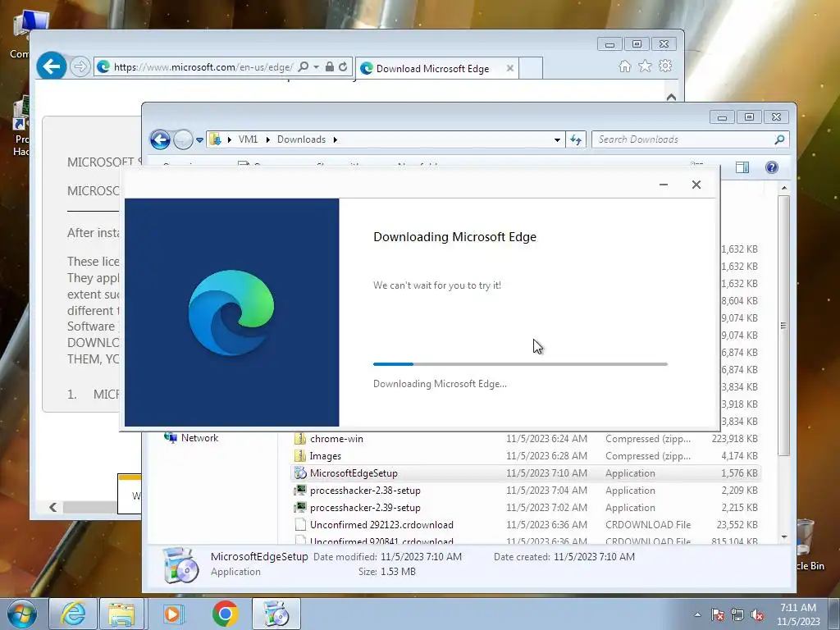Show hidden system tray icons

697,614
